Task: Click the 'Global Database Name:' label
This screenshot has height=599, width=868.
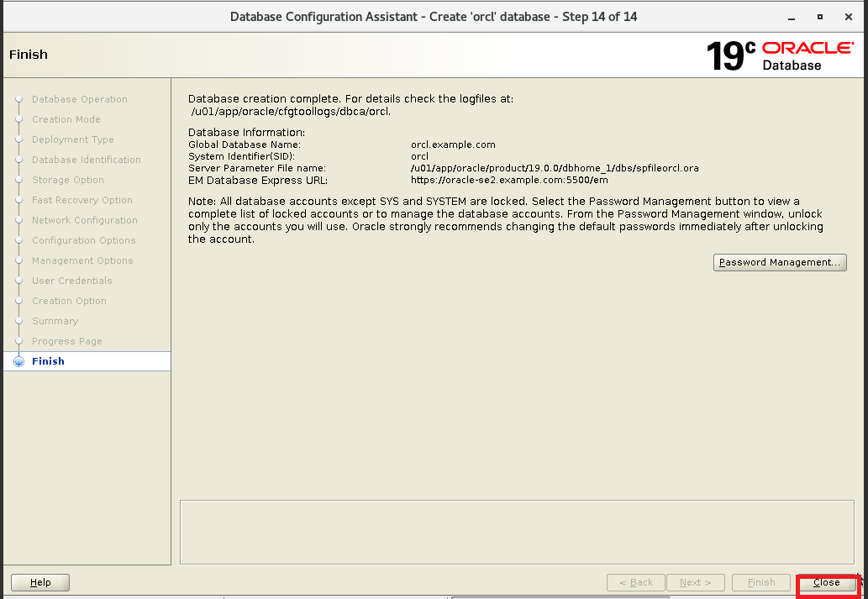Action: click(245, 144)
